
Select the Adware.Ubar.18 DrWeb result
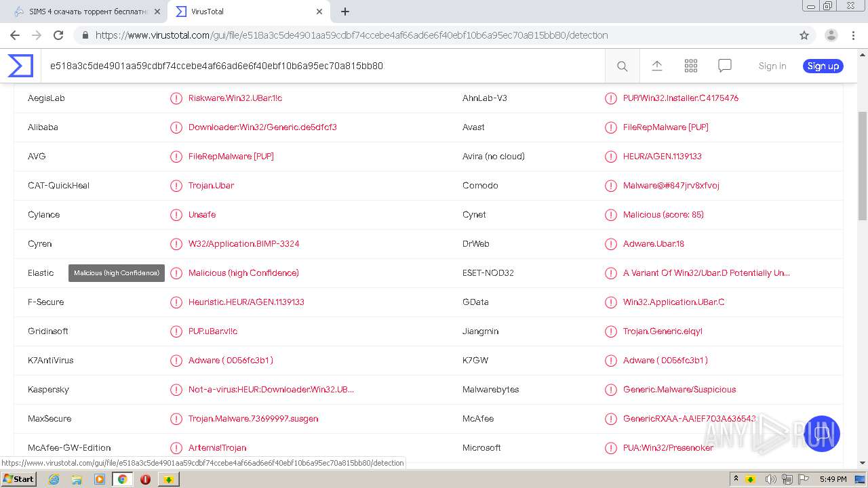pos(654,244)
